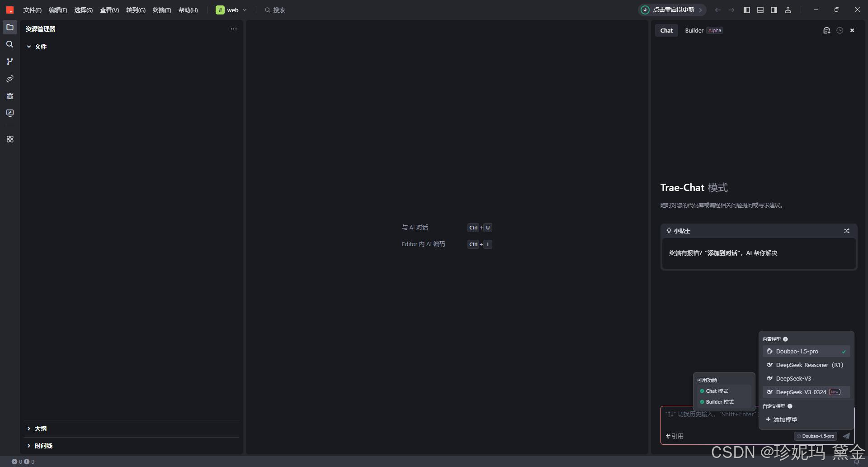Click the error count in status bar
This screenshot has height=467, width=868.
click(x=17, y=462)
